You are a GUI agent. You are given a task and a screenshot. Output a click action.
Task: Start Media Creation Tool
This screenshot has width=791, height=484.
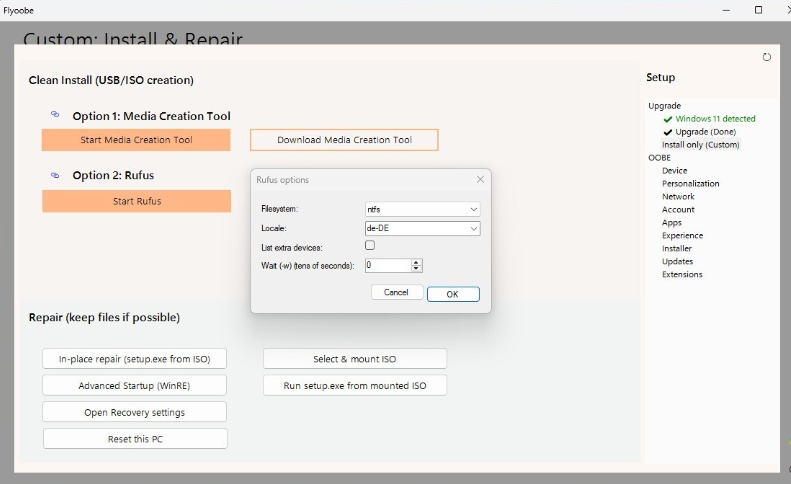(x=136, y=140)
